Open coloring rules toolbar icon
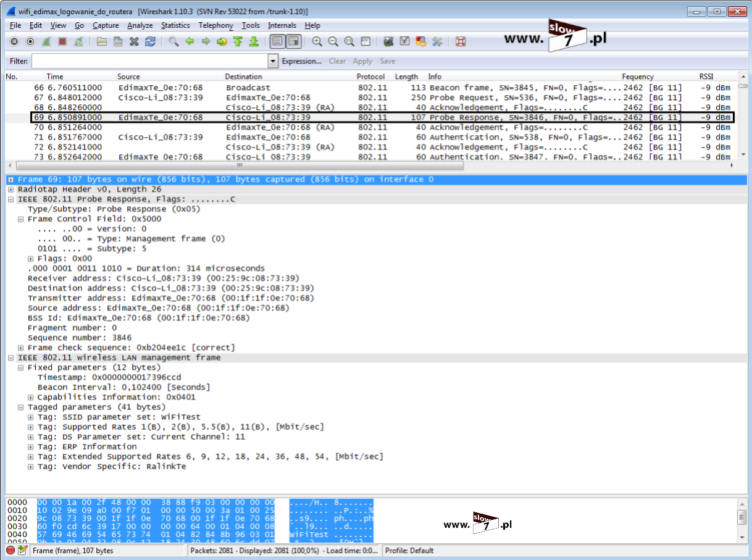This screenshot has height=560, width=752. 421,41
